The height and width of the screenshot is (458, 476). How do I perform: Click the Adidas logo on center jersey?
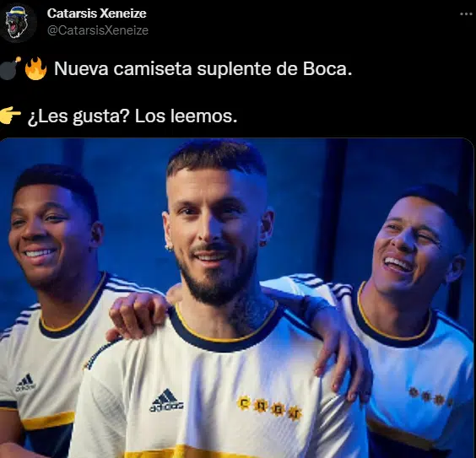click(166, 401)
